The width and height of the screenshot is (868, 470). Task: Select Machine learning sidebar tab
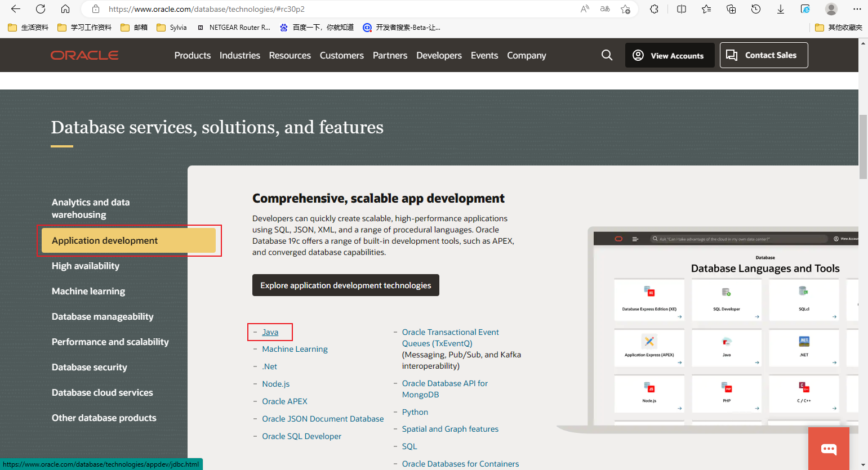pos(88,291)
